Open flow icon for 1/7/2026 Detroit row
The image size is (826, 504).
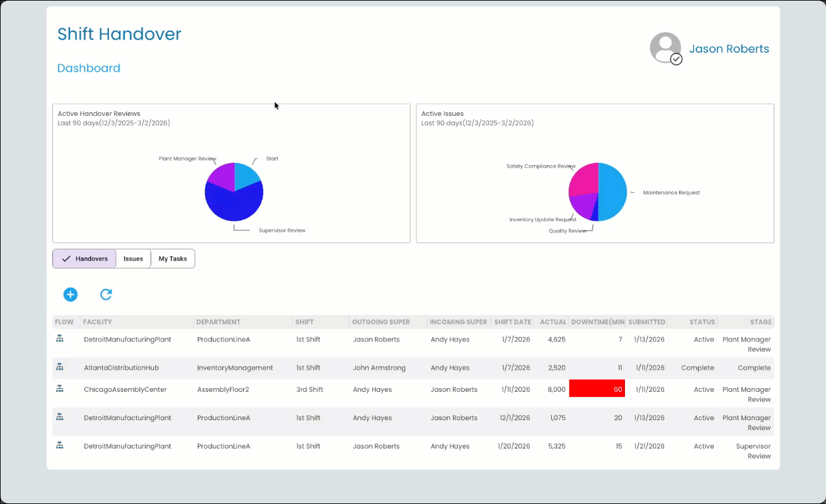(x=60, y=338)
